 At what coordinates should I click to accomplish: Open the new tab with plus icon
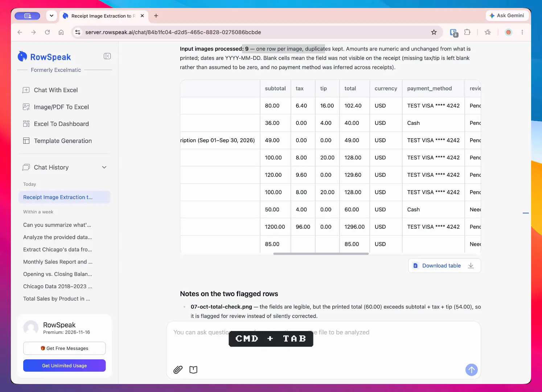click(x=156, y=16)
